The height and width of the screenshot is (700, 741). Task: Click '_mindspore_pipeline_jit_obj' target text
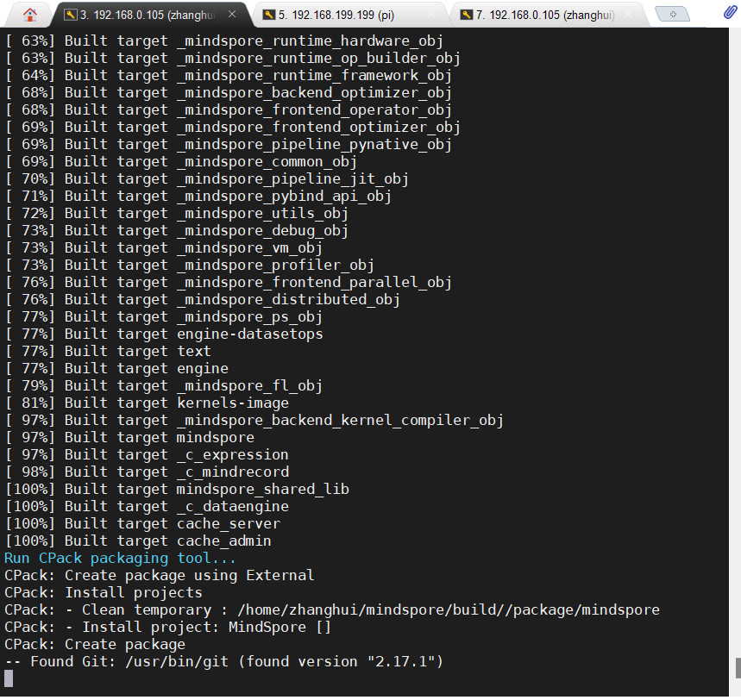[293, 179]
